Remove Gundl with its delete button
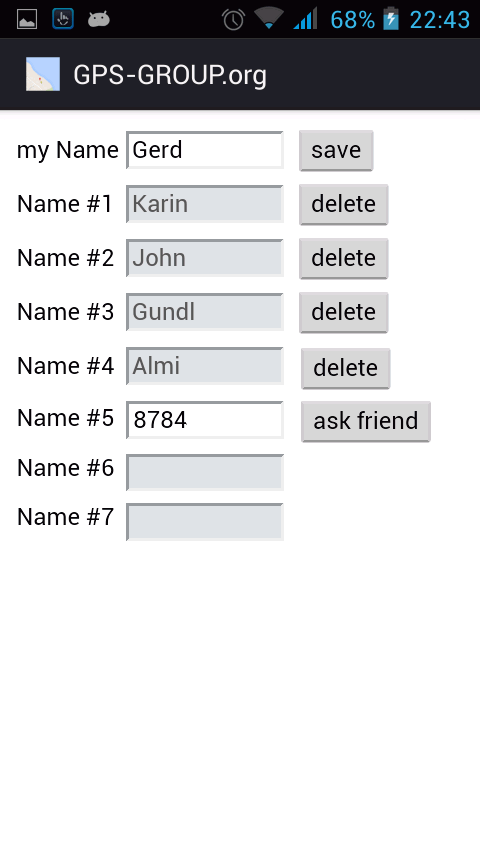Image resolution: width=480 pixels, height=854 pixels. coord(344,312)
